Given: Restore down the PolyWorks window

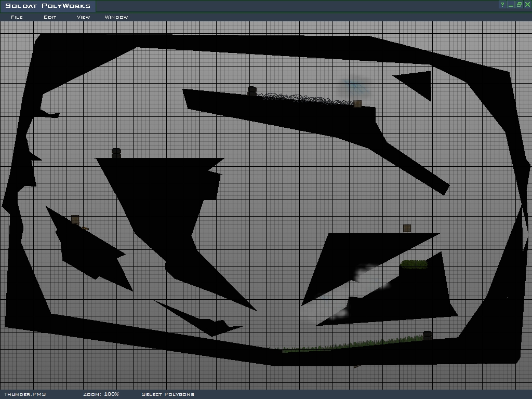Looking at the screenshot, I should [519, 5].
